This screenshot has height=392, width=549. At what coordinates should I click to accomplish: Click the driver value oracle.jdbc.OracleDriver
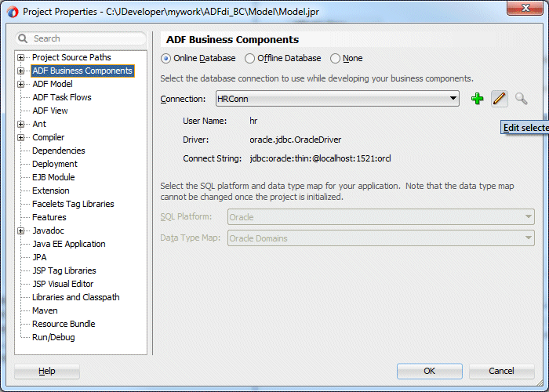point(295,140)
